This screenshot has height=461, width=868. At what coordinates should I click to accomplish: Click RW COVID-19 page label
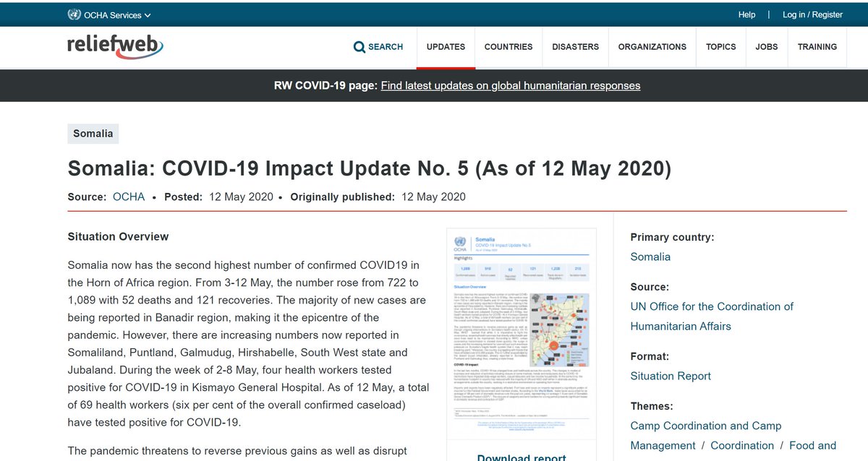tap(325, 85)
